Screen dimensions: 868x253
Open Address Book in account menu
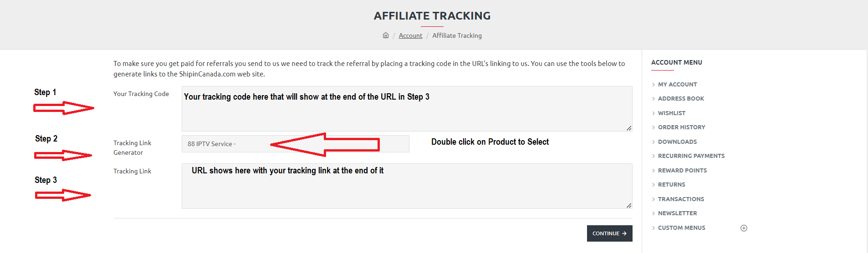pyautogui.click(x=681, y=99)
